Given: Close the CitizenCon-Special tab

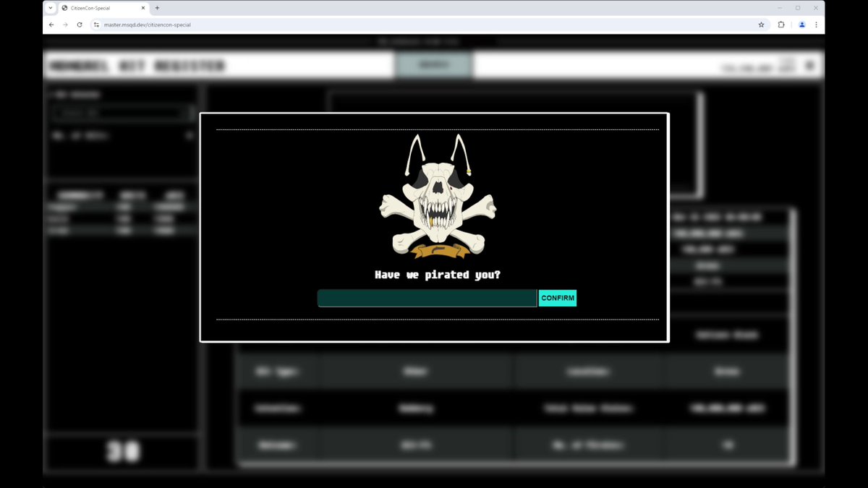Looking at the screenshot, I should [x=142, y=8].
